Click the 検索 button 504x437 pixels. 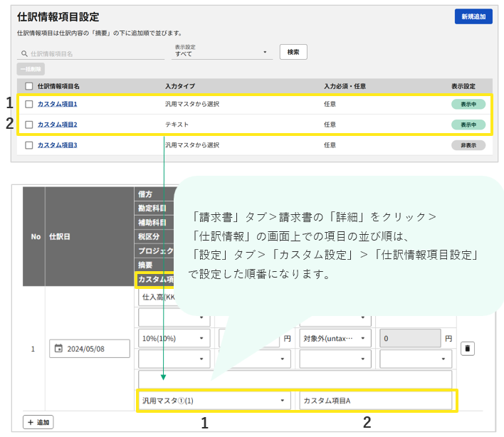coord(293,52)
